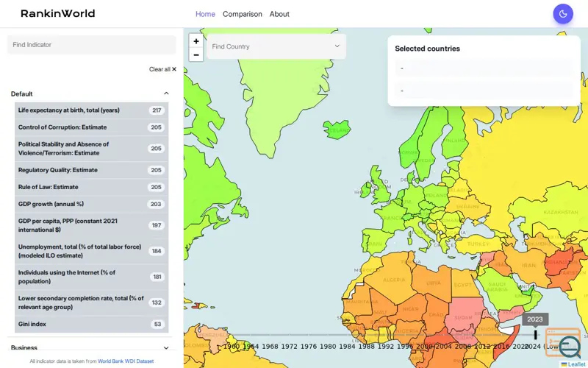This screenshot has height=368, width=588.
Task: Click Kazakhstan on the map
Action: click(555, 210)
